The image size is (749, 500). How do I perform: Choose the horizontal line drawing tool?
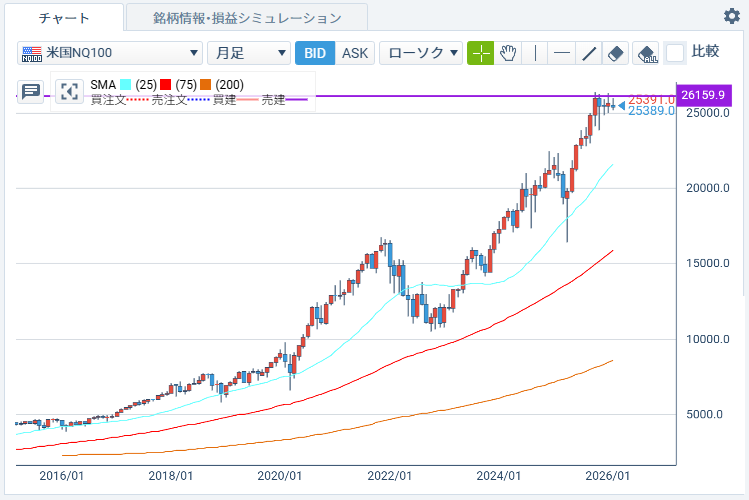(x=562, y=53)
